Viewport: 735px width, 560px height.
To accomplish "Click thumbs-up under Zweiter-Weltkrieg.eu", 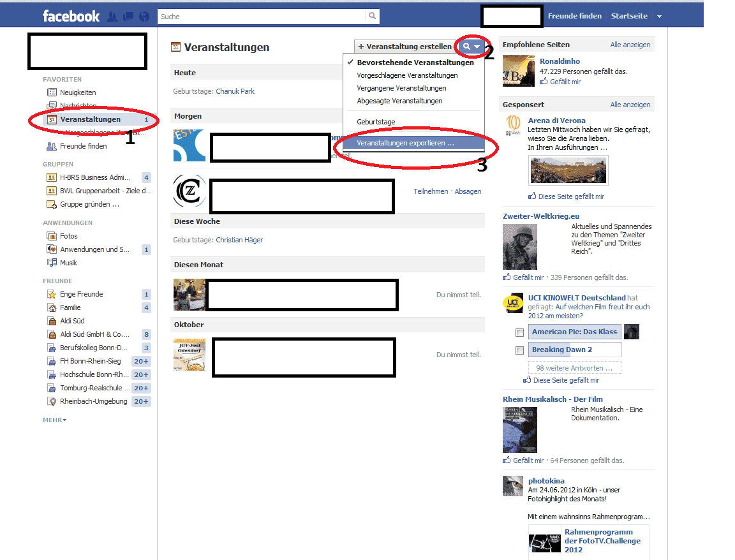I will (x=507, y=277).
